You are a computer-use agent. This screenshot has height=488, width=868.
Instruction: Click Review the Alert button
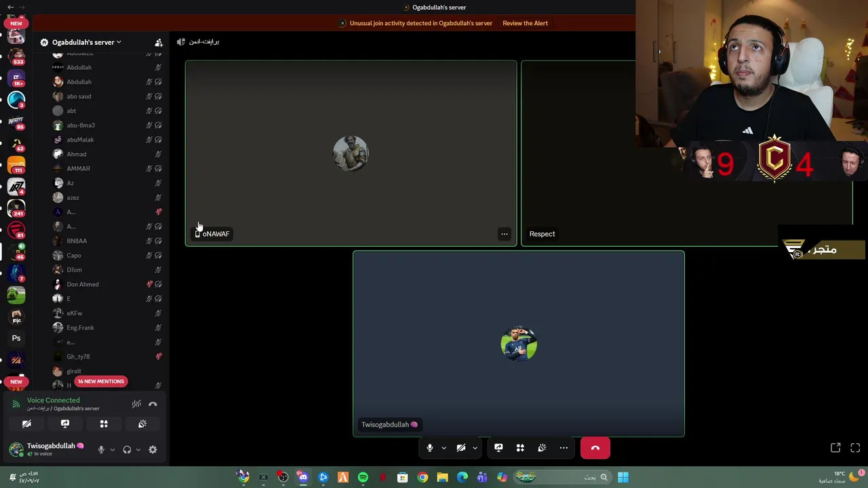click(x=525, y=23)
